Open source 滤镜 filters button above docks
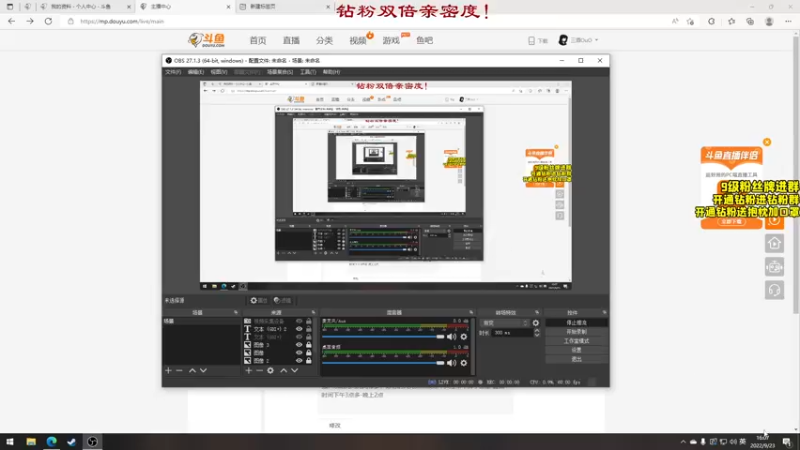Viewport: 800px width, 450px height. click(282, 301)
